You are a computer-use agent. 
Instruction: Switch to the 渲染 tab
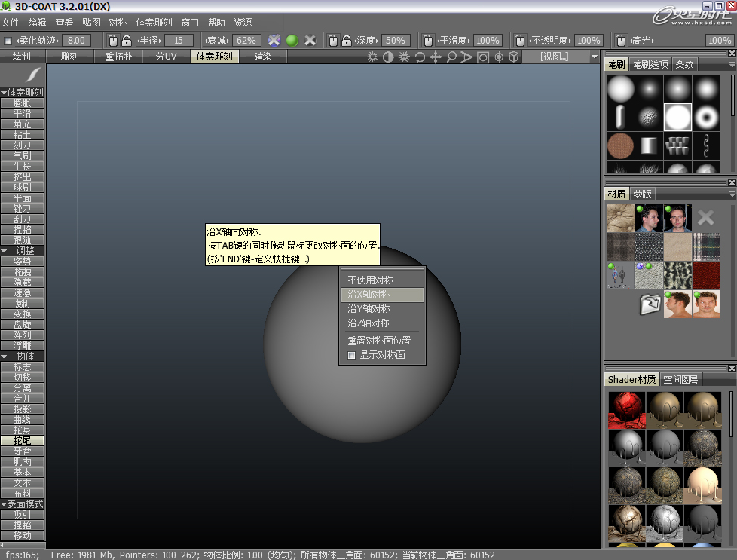coord(263,57)
